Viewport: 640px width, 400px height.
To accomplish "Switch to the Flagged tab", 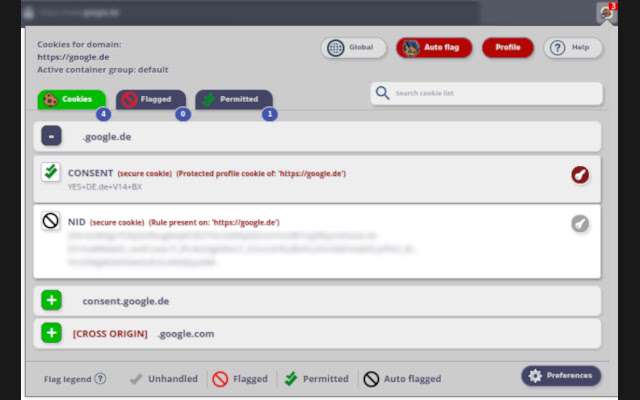I will (x=151, y=99).
